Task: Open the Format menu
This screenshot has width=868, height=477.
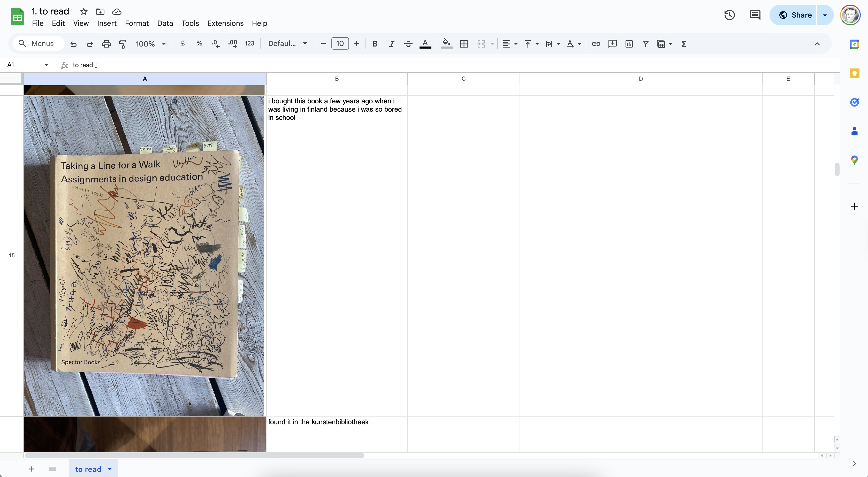Action: pyautogui.click(x=136, y=23)
